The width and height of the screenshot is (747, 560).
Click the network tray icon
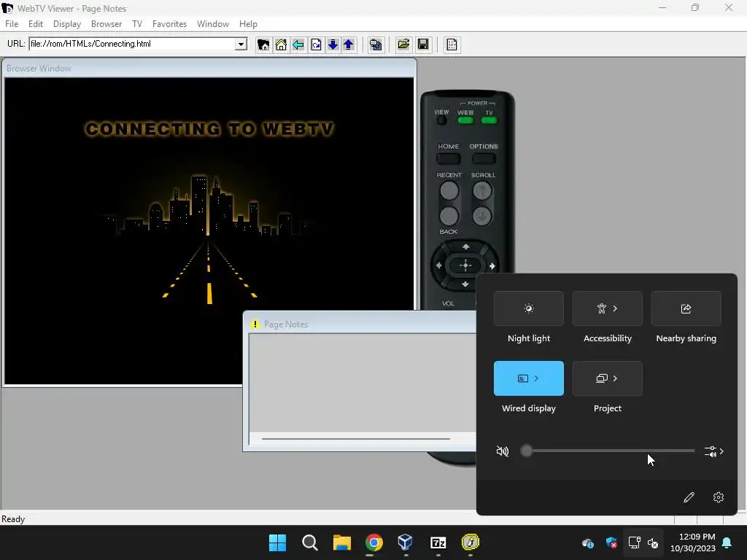634,542
